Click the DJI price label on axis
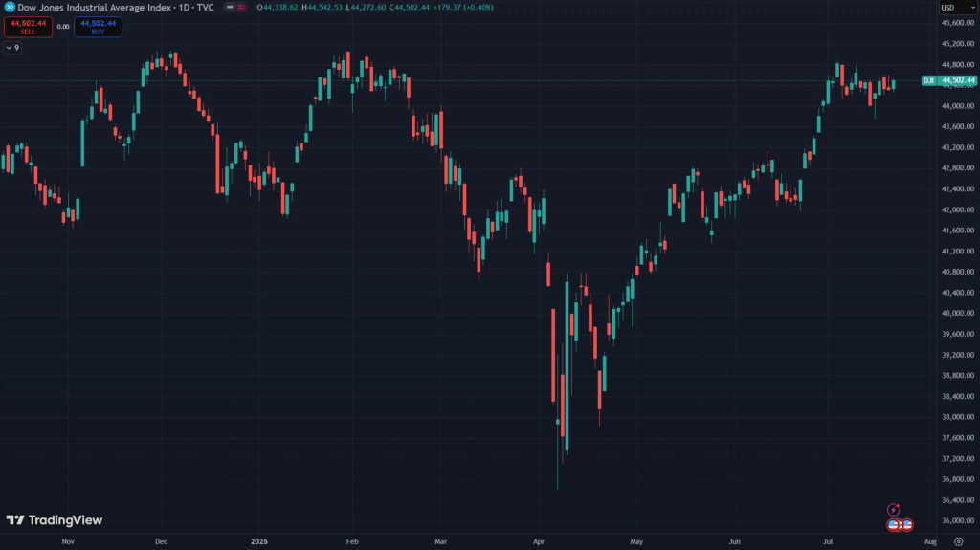The image size is (980, 550). [927, 81]
